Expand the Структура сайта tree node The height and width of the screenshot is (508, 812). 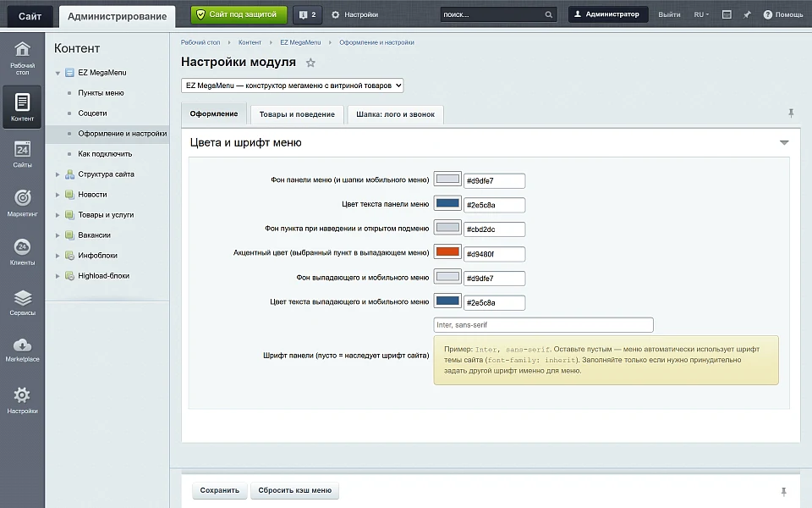pos(58,174)
